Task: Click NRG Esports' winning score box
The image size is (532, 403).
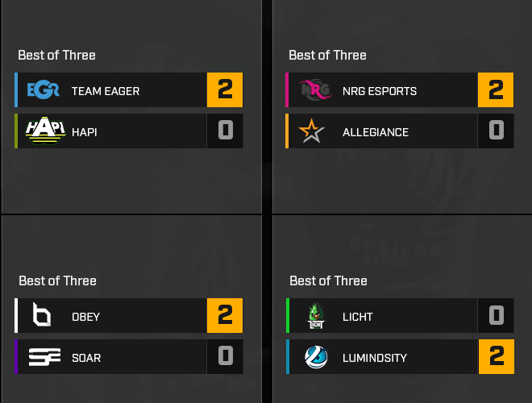Action: click(496, 90)
